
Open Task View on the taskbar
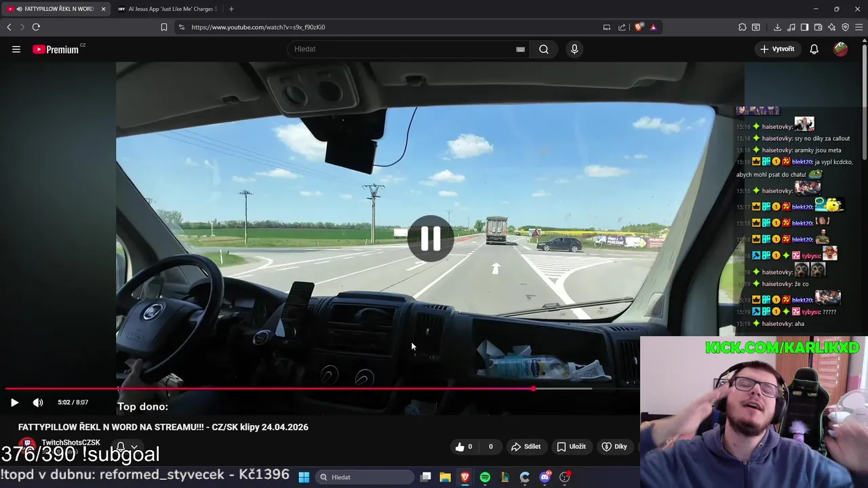tap(425, 477)
